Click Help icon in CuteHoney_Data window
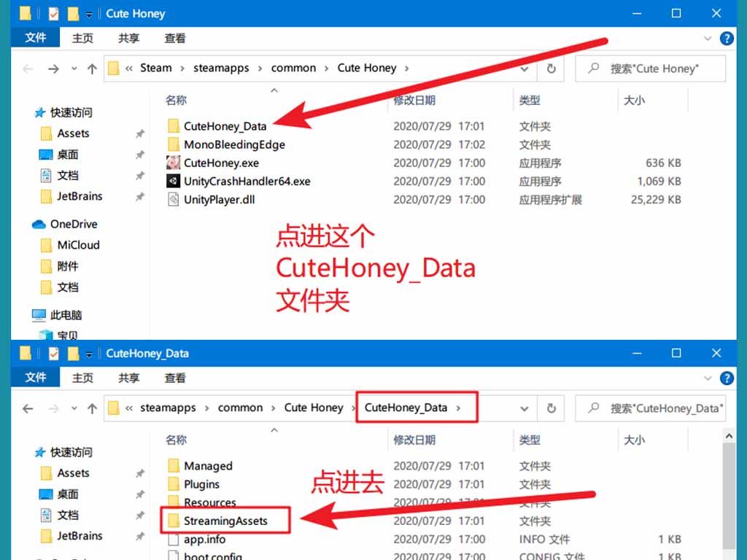Viewport: 747px width, 560px height. [727, 378]
